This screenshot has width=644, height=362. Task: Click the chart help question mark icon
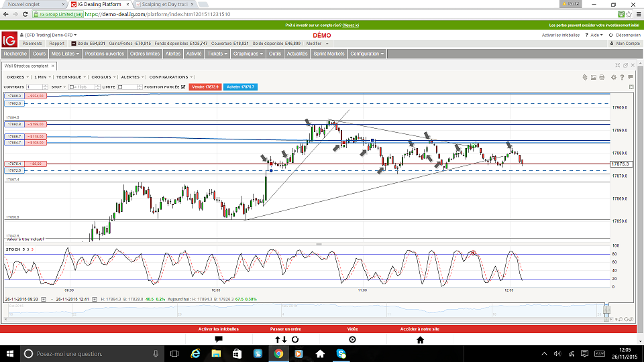pos(621,77)
